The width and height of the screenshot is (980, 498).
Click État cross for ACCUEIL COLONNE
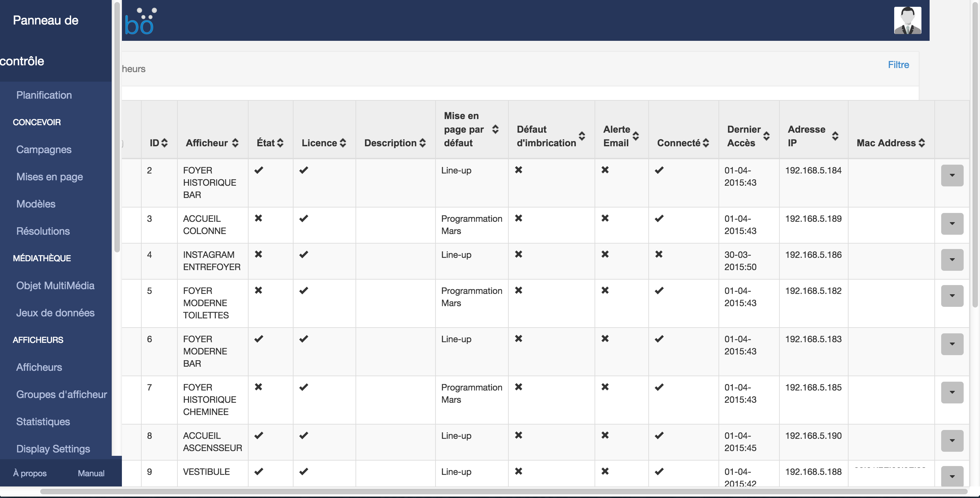point(258,218)
